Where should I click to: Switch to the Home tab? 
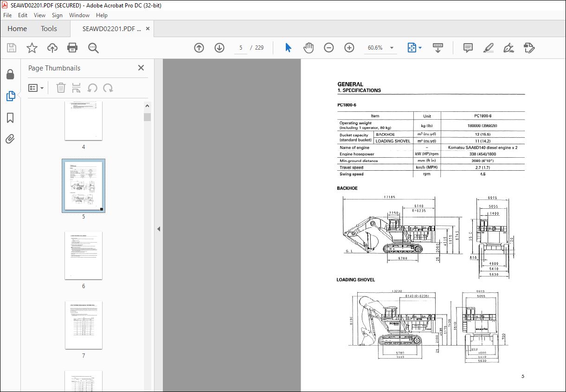(17, 29)
